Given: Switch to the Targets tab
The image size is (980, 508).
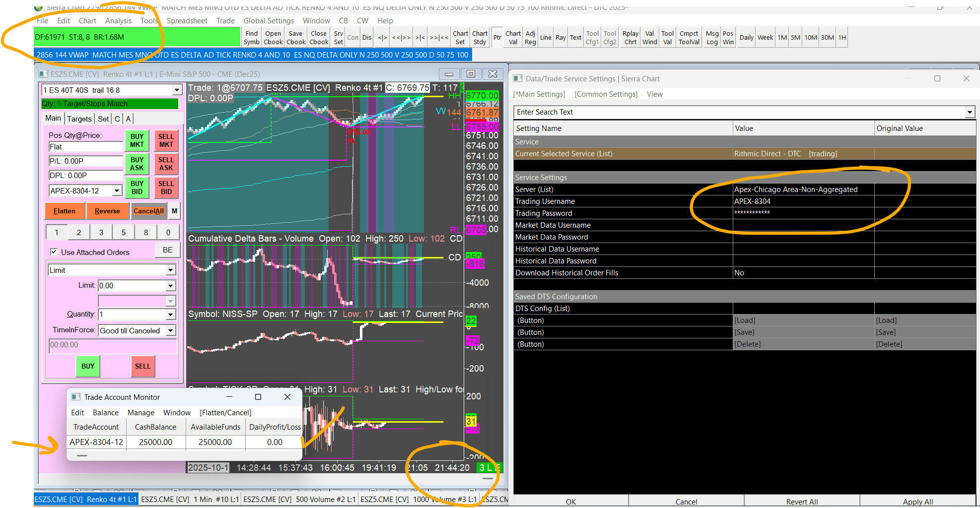Looking at the screenshot, I should coord(79,119).
